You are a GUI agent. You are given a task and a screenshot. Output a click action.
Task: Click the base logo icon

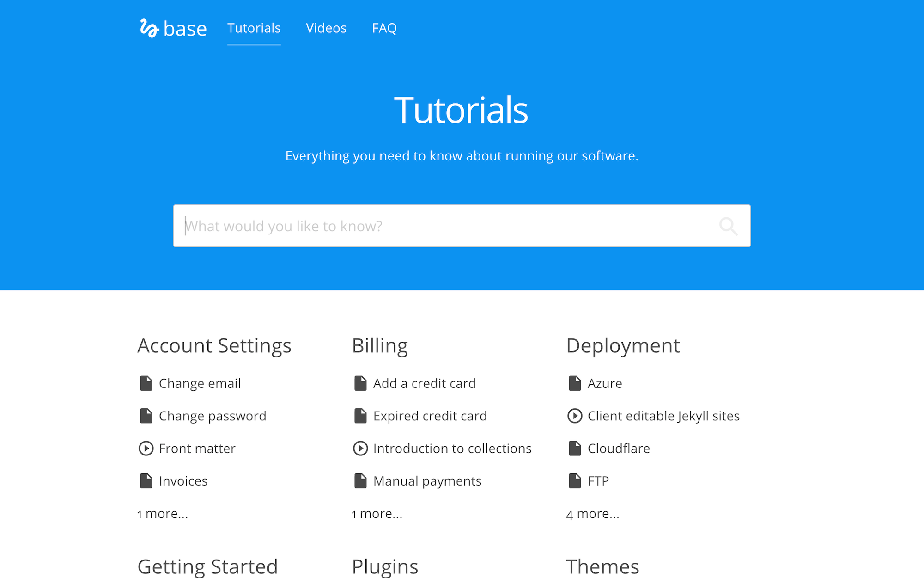(x=149, y=28)
